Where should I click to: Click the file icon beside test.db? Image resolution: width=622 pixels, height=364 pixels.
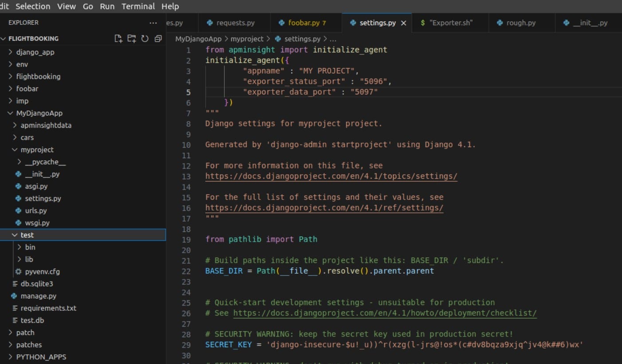click(x=15, y=320)
